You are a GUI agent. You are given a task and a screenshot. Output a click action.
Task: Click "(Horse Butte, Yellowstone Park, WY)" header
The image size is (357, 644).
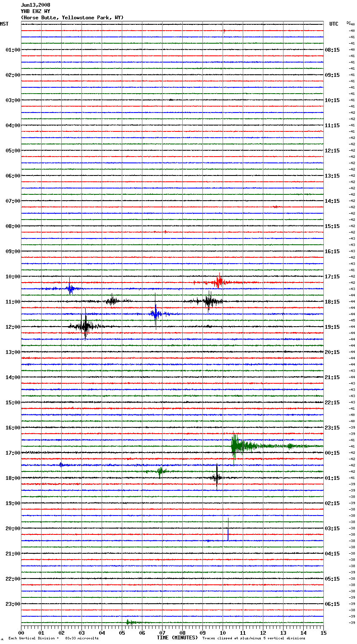click(x=72, y=18)
